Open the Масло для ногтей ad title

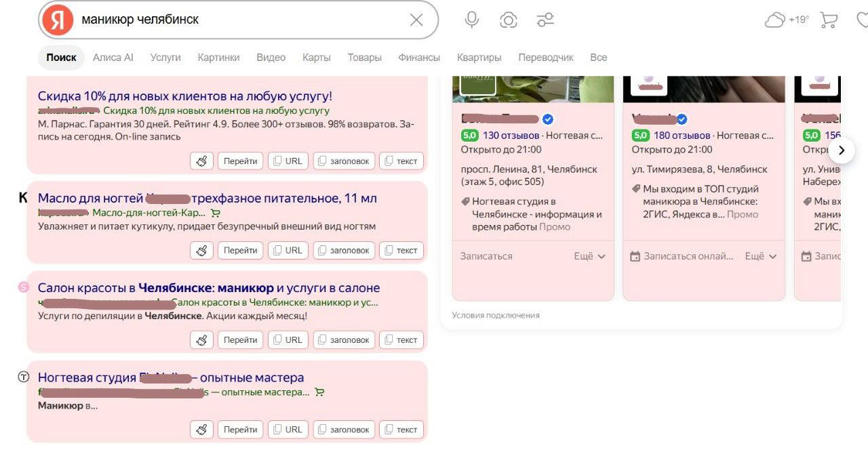point(208,199)
